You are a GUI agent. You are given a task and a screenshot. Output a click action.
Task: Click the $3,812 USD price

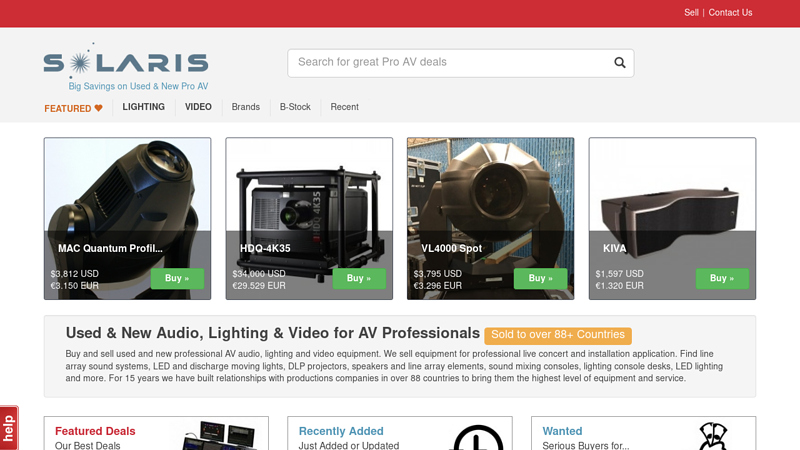click(74, 274)
